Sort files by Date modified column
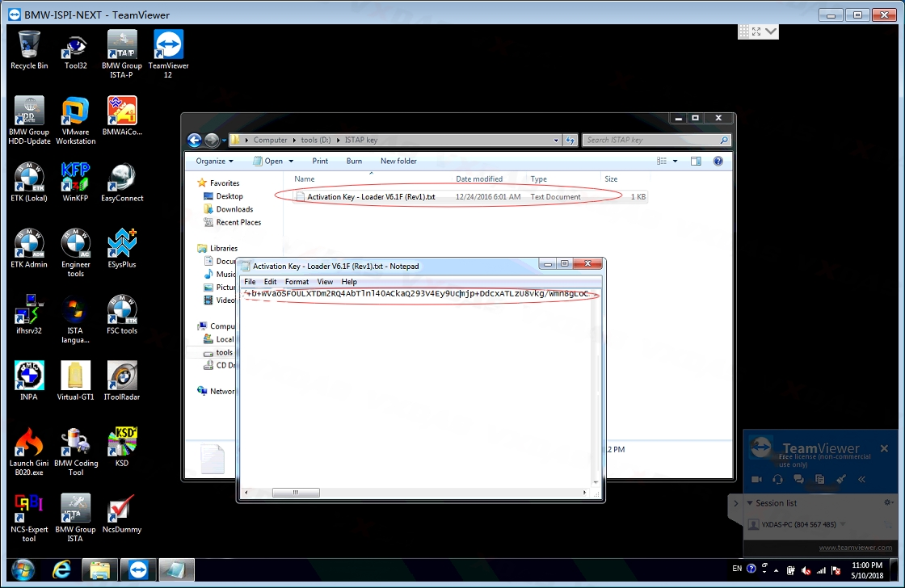 (x=479, y=178)
